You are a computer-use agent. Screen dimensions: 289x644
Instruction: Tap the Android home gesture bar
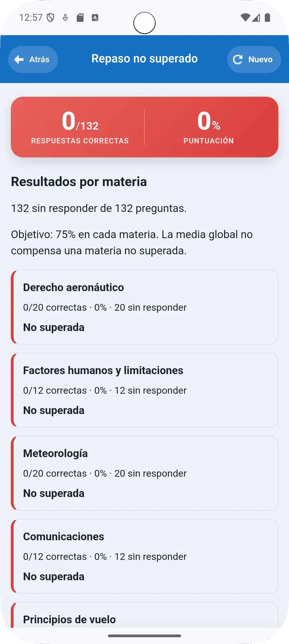144,636
